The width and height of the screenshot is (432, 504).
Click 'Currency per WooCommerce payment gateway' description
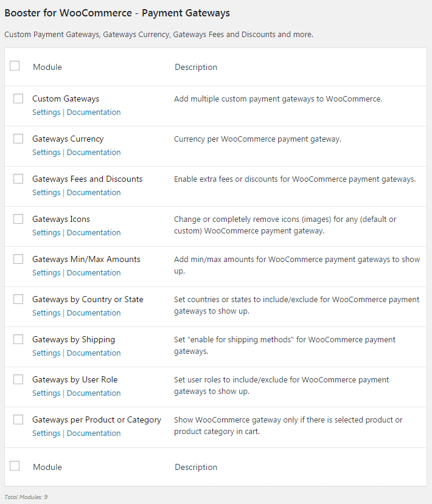click(257, 139)
